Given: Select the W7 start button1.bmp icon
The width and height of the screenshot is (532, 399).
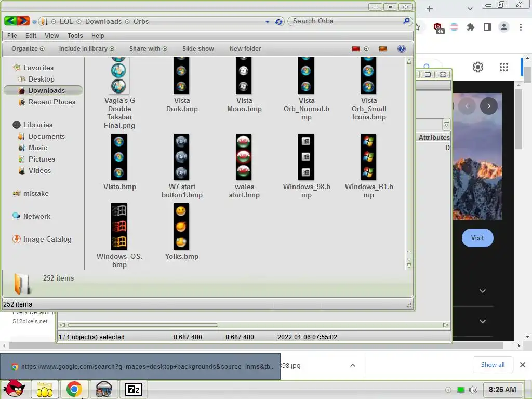Looking at the screenshot, I should coord(181,157).
